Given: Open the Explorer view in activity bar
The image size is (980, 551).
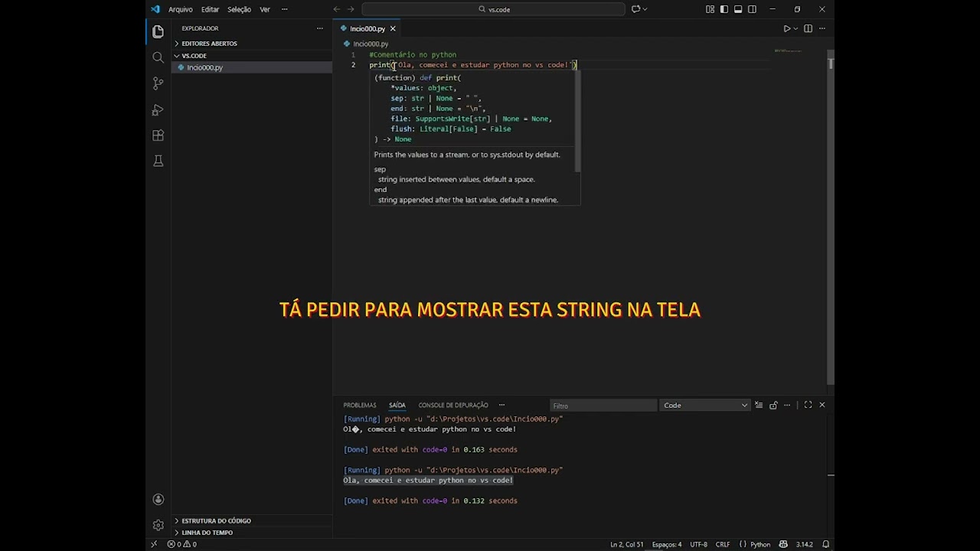Looking at the screenshot, I should [158, 31].
